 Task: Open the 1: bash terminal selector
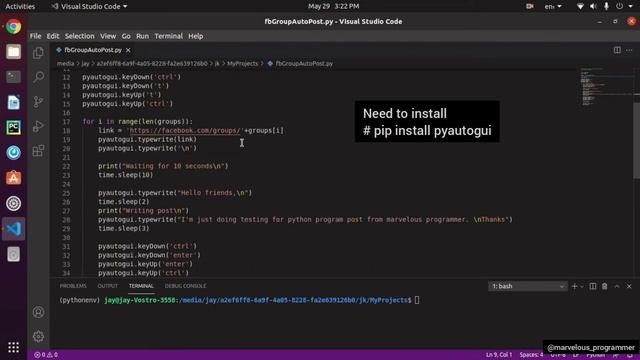point(527,286)
